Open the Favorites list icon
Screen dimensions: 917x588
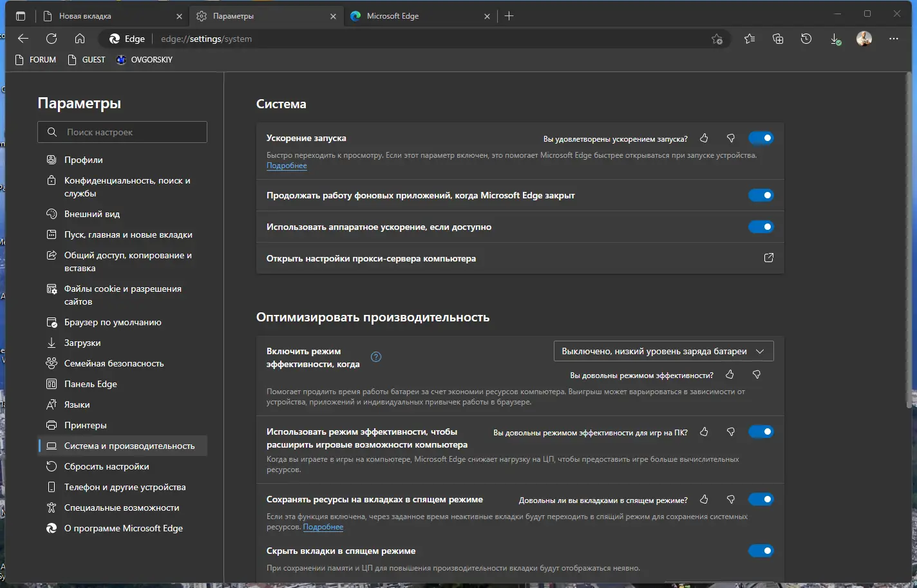click(750, 39)
